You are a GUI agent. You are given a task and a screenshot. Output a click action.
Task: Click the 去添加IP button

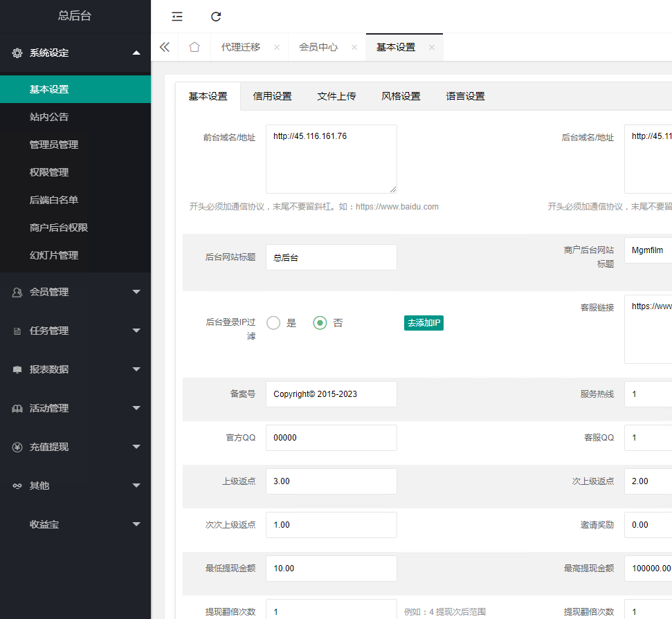[424, 323]
